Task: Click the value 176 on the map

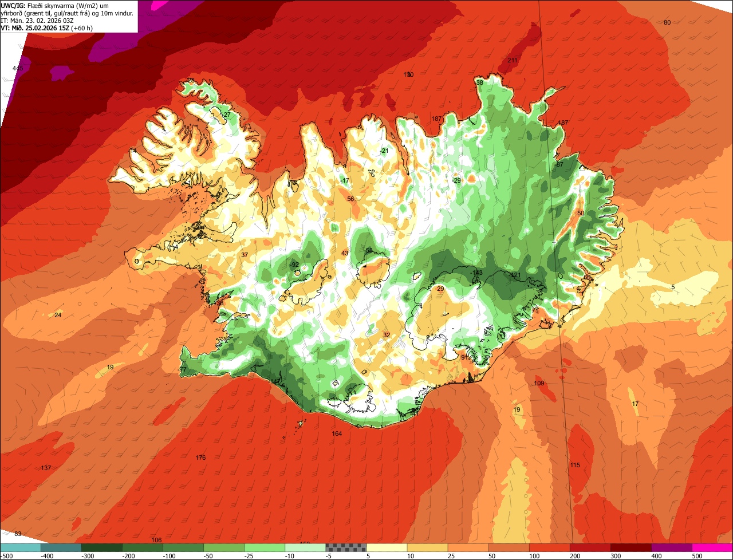Action: point(200,458)
